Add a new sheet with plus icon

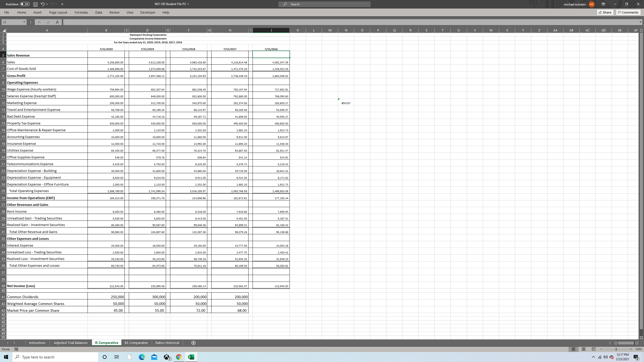(x=193, y=343)
